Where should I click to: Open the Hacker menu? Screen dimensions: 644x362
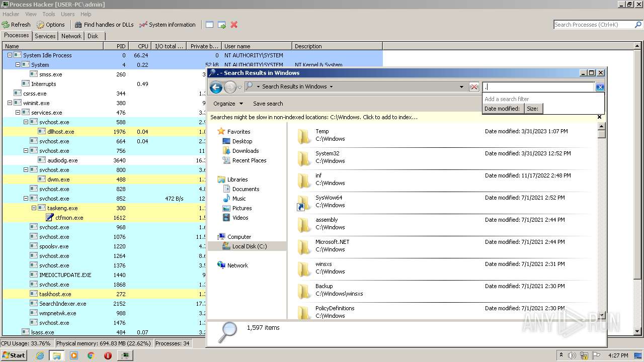(x=11, y=14)
